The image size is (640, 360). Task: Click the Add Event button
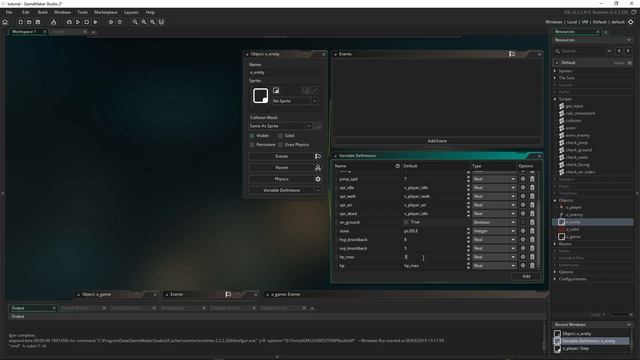(x=437, y=141)
